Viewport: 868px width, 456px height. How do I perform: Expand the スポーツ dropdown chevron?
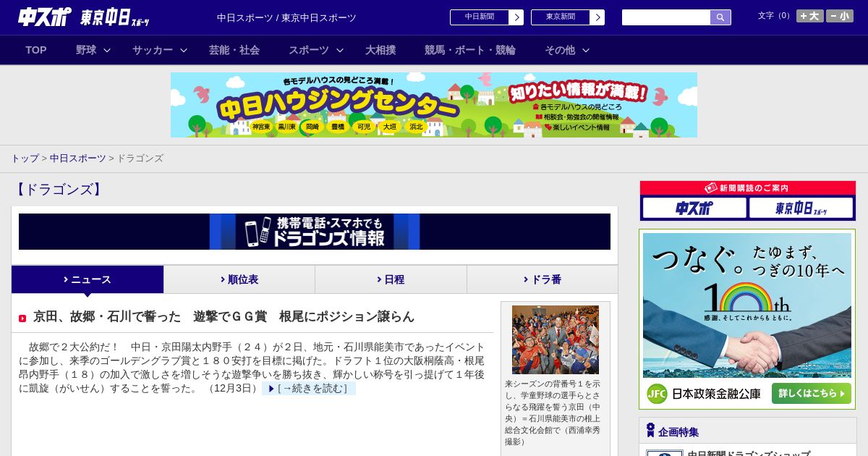tap(340, 50)
